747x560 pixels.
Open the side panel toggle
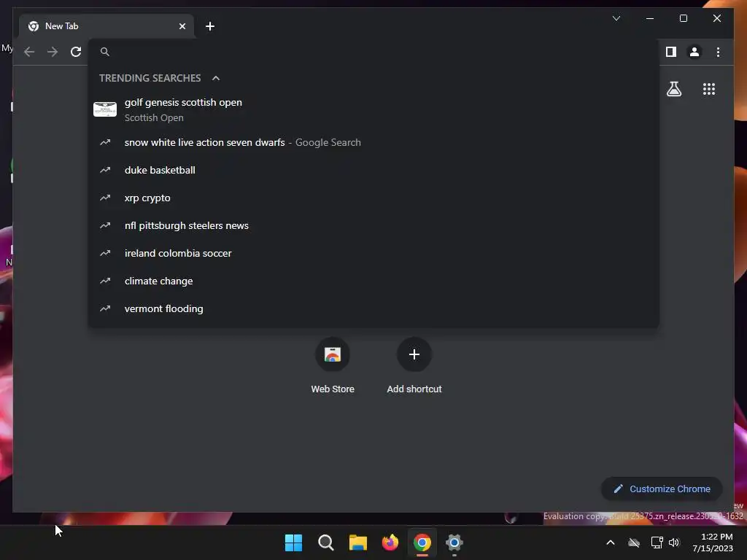[671, 52]
